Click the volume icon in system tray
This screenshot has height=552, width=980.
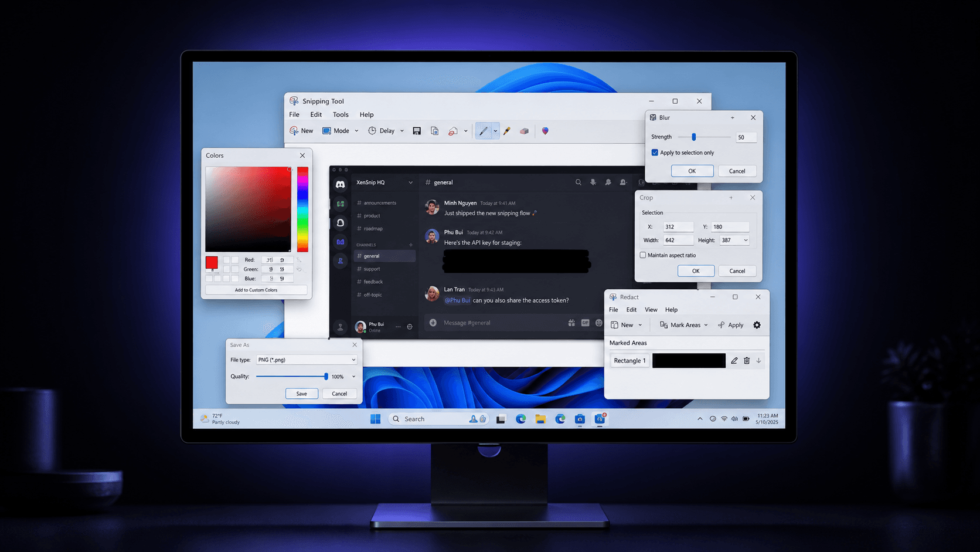tap(734, 419)
